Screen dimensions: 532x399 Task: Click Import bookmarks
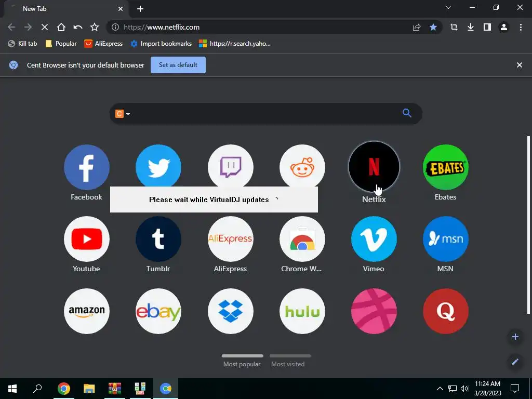click(161, 44)
